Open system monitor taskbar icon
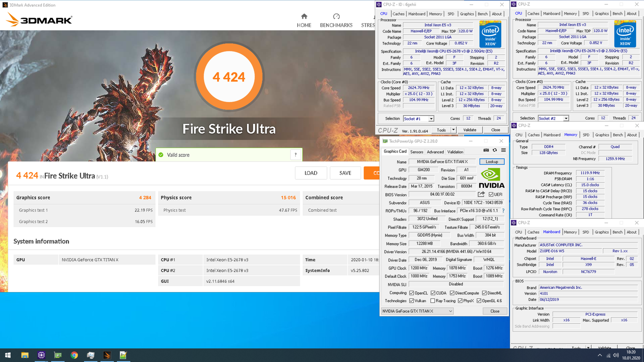Screen dimensions: 644x362 click(91, 355)
